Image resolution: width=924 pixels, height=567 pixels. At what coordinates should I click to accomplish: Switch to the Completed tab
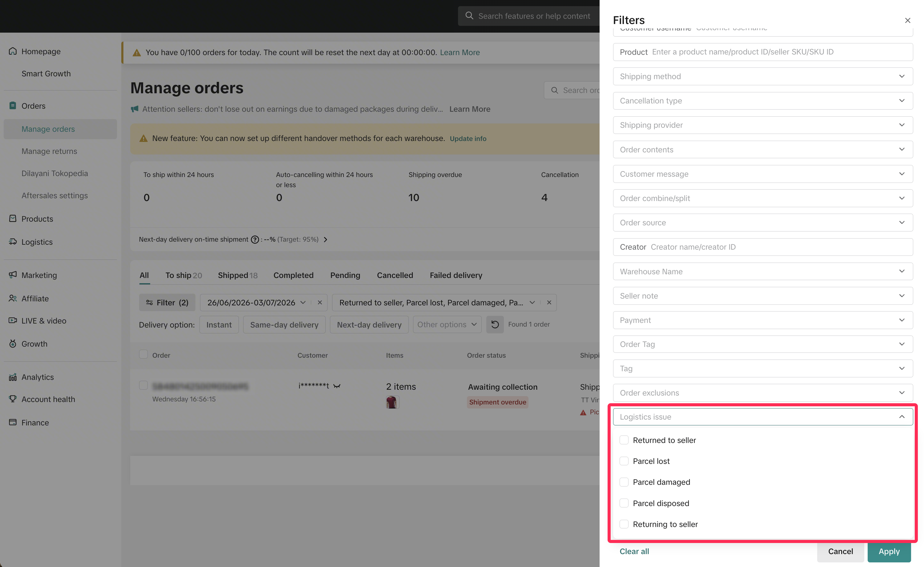[x=293, y=275]
